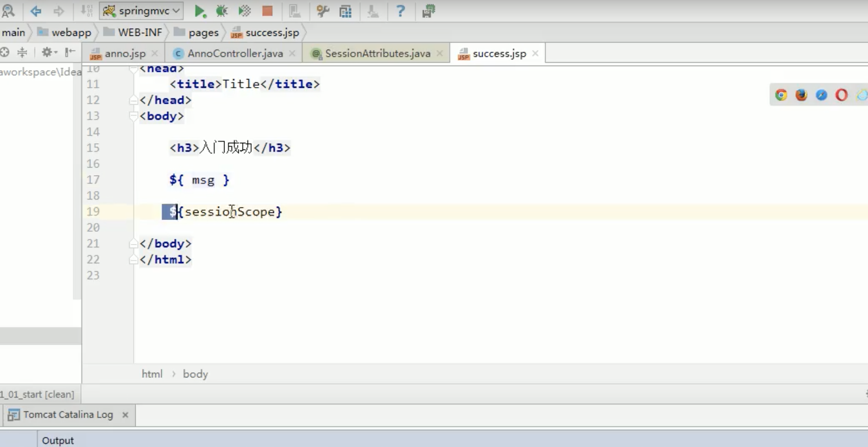Fold the body tag on line 13
The width and height of the screenshot is (868, 447).
click(x=133, y=116)
